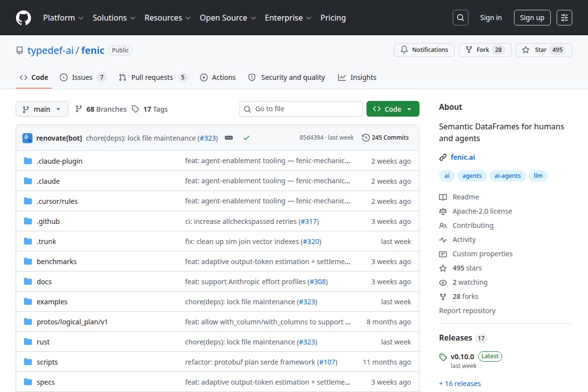
Task: Switch to the Pull requests tab
Action: coord(153,77)
